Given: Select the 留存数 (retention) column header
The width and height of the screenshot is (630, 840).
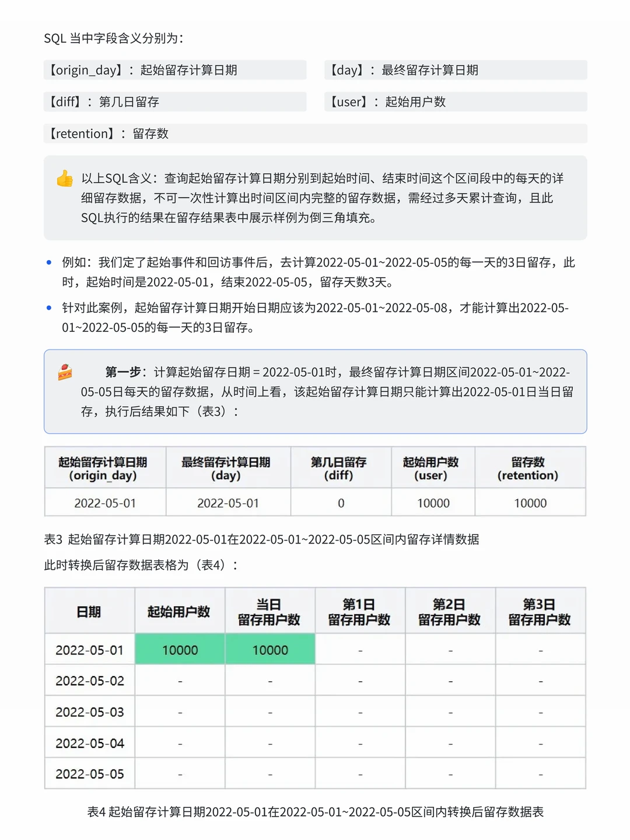Looking at the screenshot, I should [530, 468].
